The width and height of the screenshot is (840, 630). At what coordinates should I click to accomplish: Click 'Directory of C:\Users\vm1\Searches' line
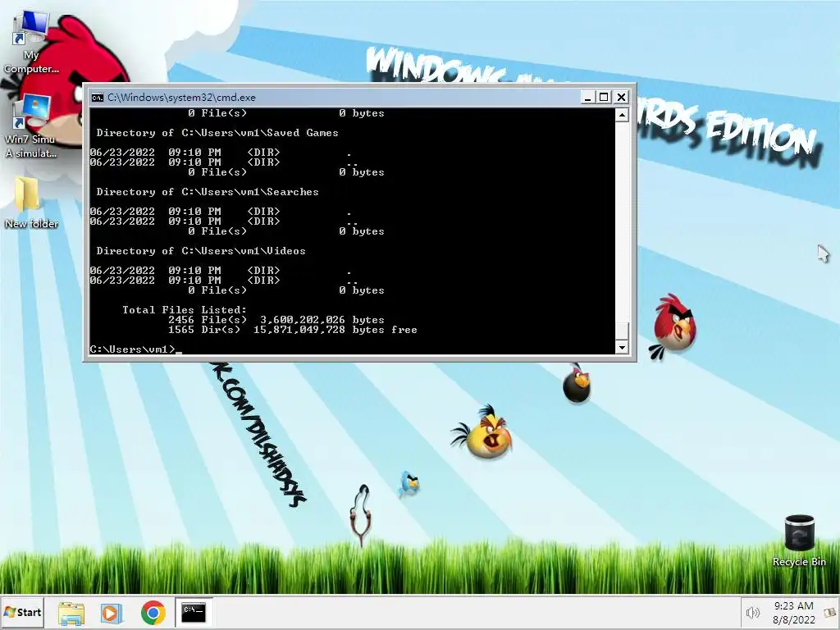tap(208, 192)
